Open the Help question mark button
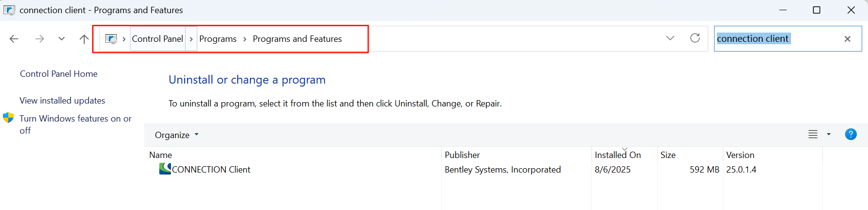The image size is (868, 210). 850,135
